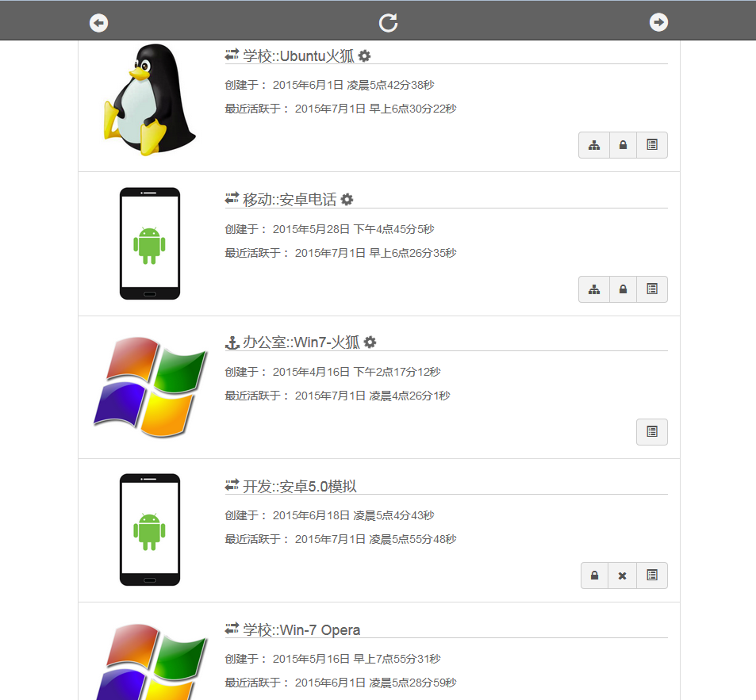Click the 学校::Win-7 Opera device title

[x=301, y=630]
